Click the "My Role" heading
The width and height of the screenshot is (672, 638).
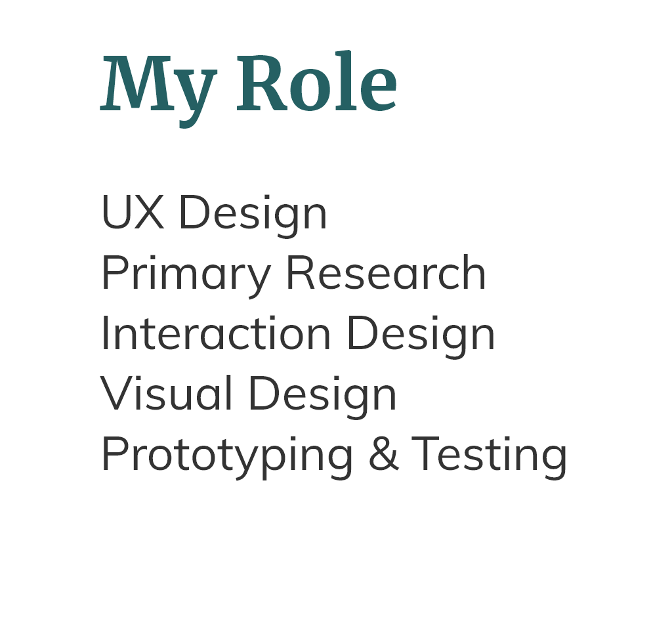click(249, 89)
